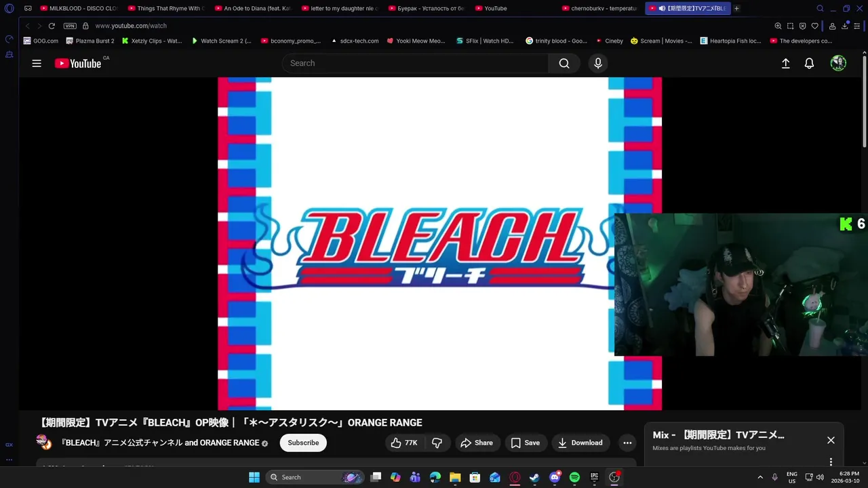Screen dimensions: 868x488
Task: Open Discord from the taskbar
Action: coord(555,477)
